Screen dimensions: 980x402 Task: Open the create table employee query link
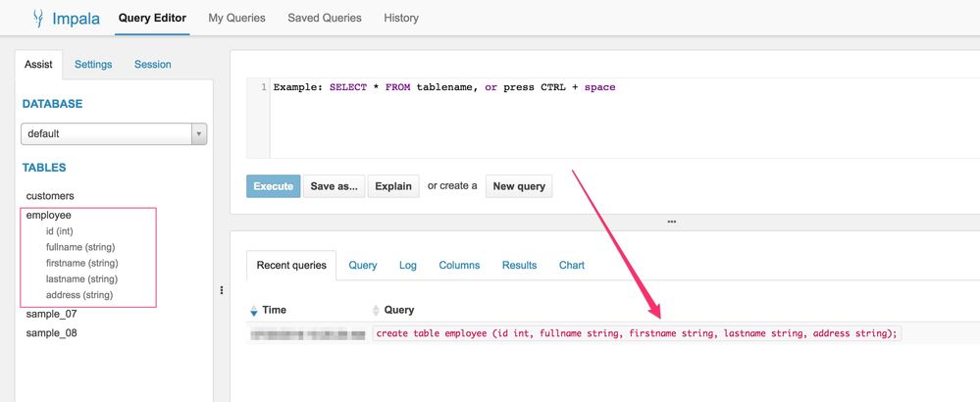coord(636,333)
